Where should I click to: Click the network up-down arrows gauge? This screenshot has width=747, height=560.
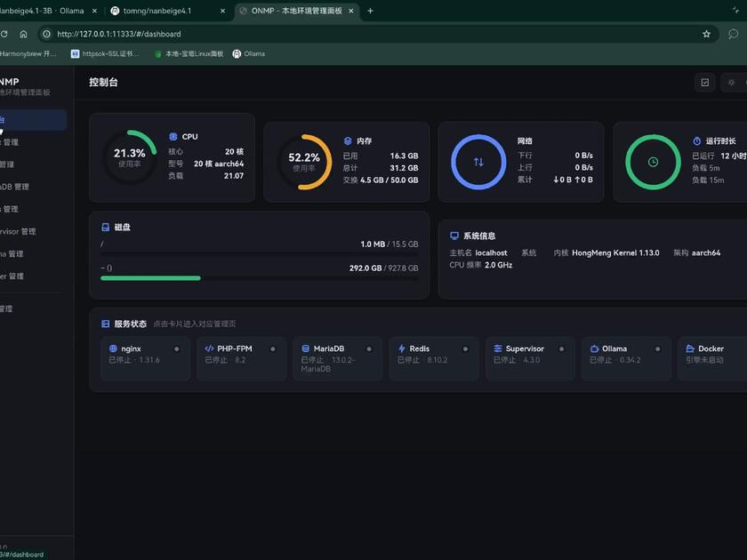478,162
